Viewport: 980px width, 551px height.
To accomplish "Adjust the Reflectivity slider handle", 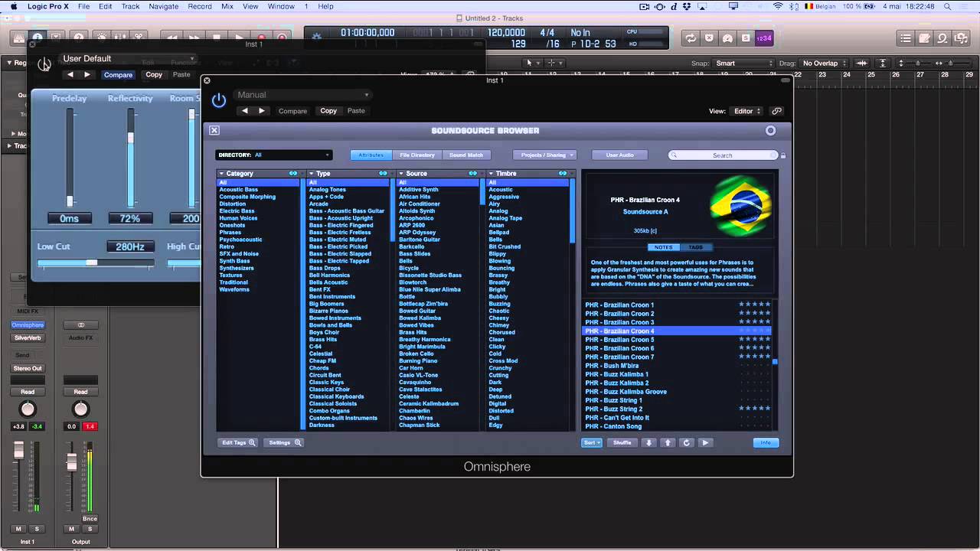I will pyautogui.click(x=131, y=139).
